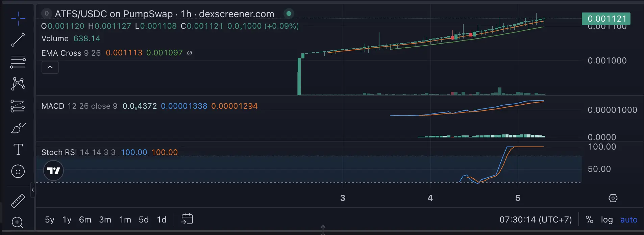The width and height of the screenshot is (644, 235).
Task: Set the range to 6m
Action: pyautogui.click(x=85, y=219)
